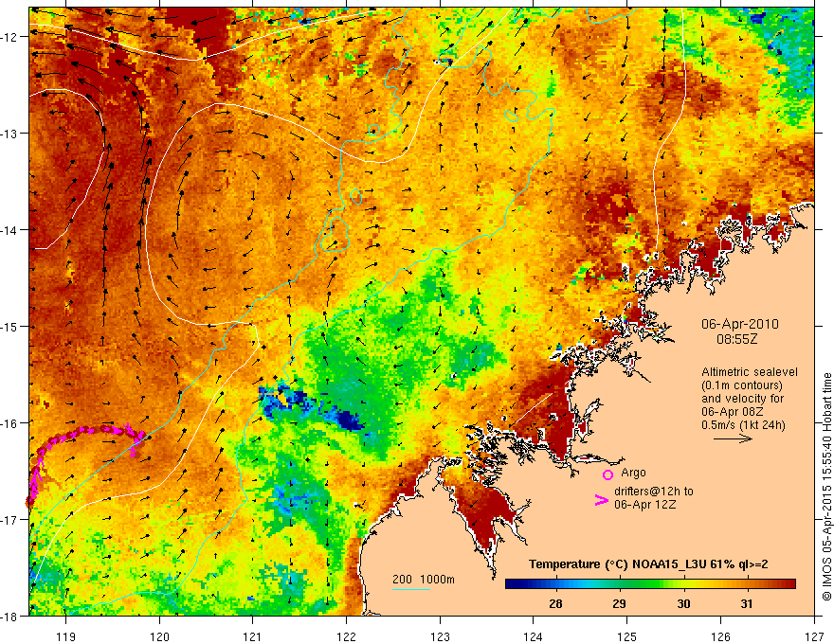
Task: Click the date label 06-Apr-2010
Action: pos(740,324)
